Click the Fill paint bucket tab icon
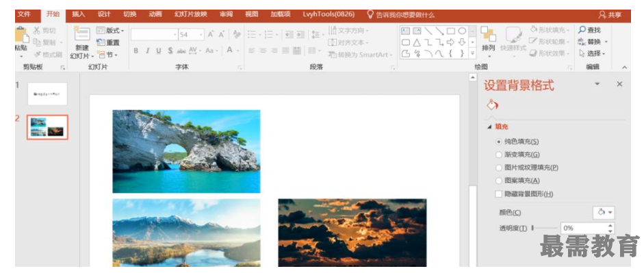Viewport: 644px width, 273px height. point(492,105)
